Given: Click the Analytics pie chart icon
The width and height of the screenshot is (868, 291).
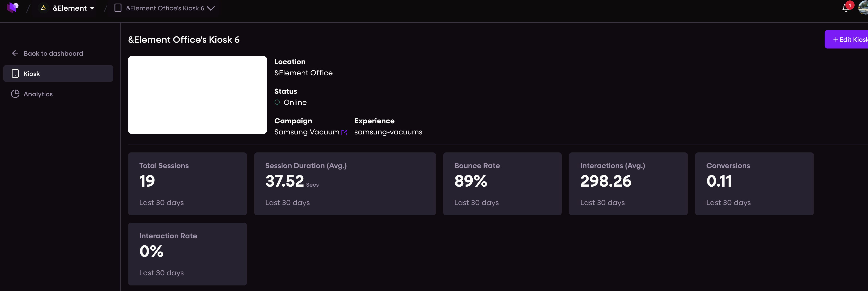Looking at the screenshot, I should [15, 94].
